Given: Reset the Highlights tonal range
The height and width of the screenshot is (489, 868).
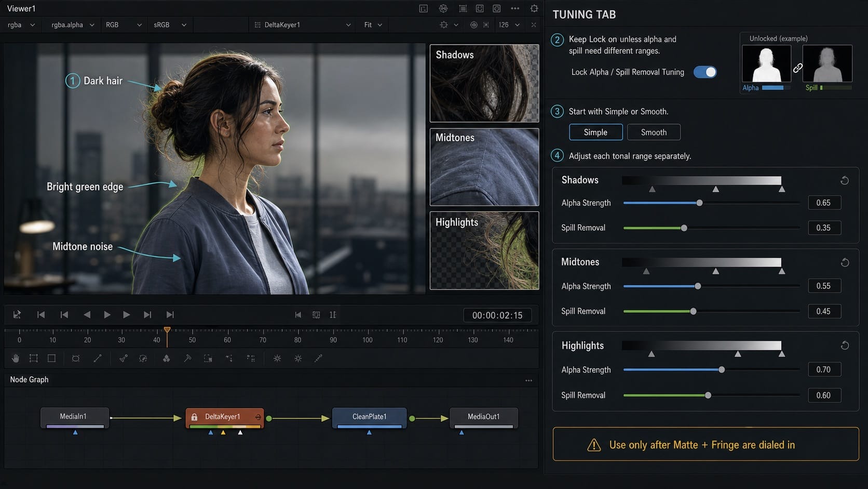Looking at the screenshot, I should [x=845, y=346].
